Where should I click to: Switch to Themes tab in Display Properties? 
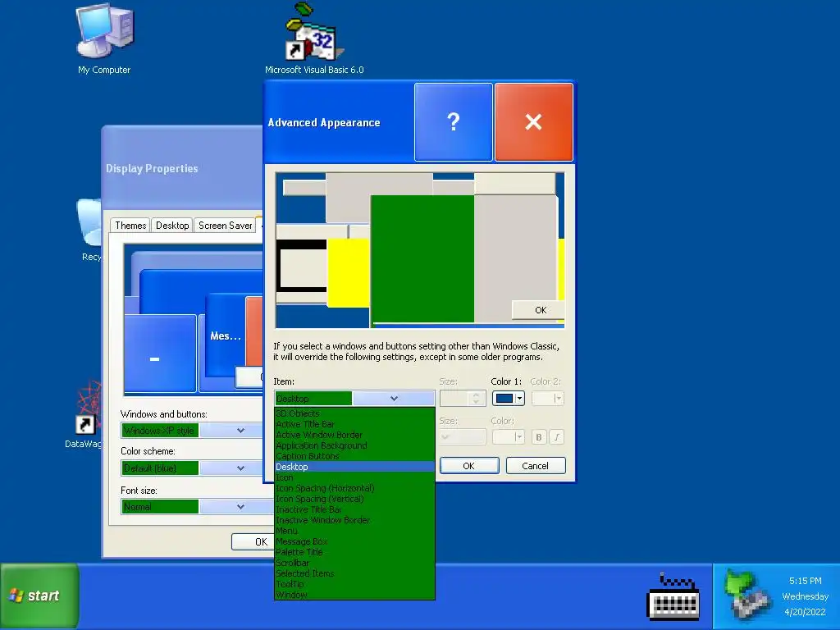pyautogui.click(x=130, y=226)
